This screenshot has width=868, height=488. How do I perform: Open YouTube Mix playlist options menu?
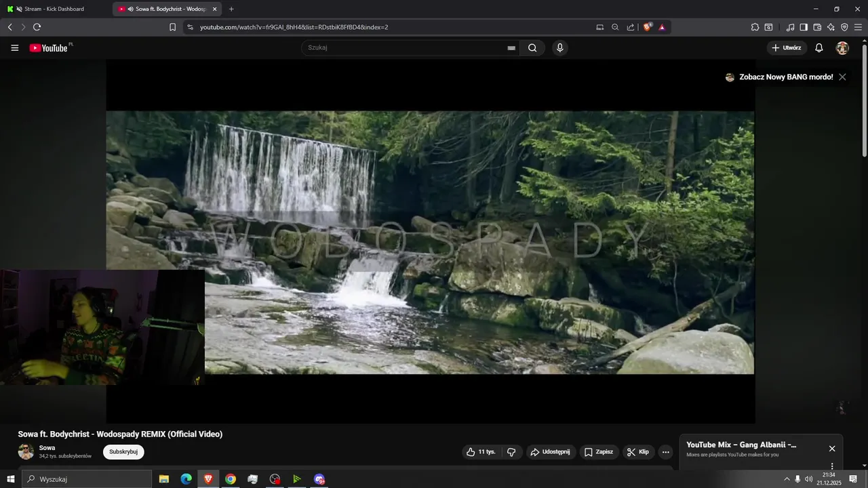832,466
